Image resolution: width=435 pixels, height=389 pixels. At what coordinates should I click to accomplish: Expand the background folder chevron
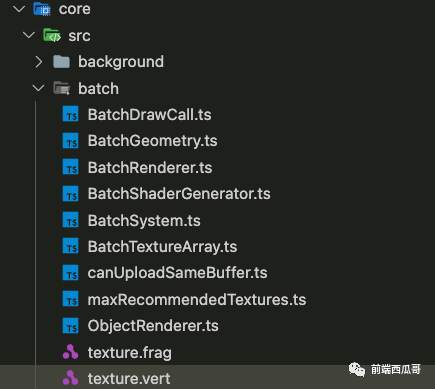pos(39,62)
